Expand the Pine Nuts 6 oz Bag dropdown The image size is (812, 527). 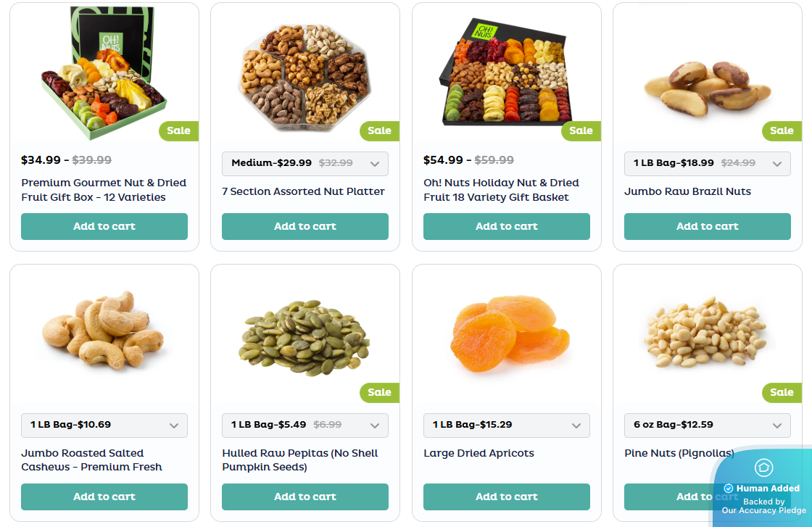[707, 426]
